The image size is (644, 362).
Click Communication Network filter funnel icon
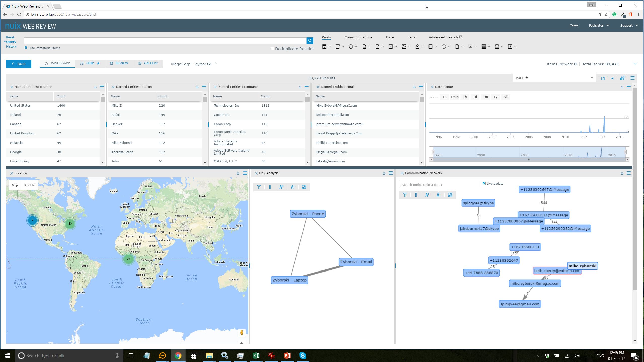[405, 195]
